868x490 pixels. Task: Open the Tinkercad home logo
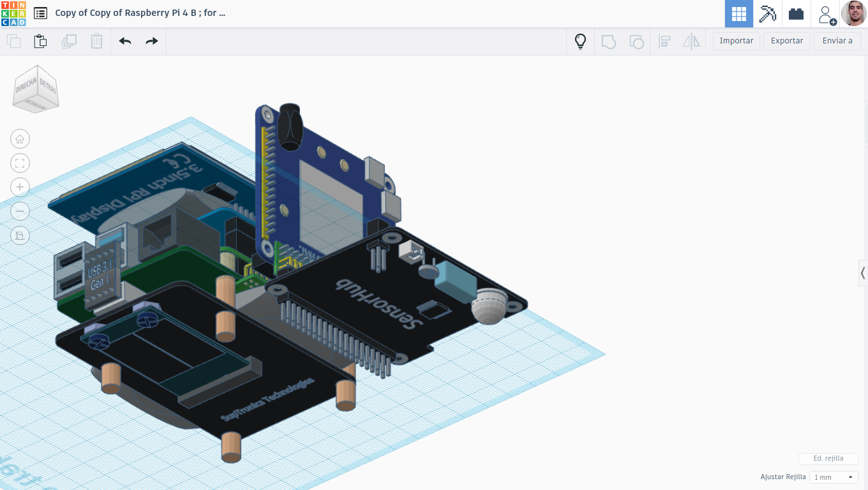click(13, 13)
